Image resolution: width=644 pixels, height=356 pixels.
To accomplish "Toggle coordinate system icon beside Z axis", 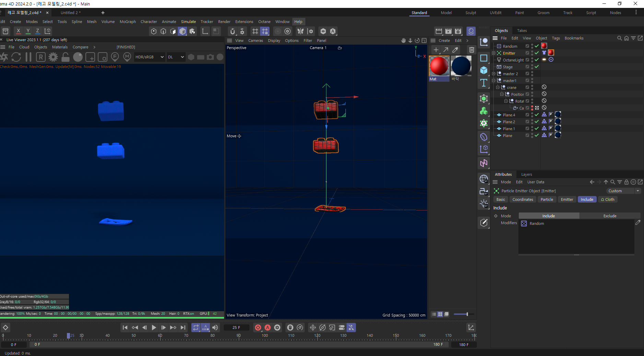I will [48, 31].
